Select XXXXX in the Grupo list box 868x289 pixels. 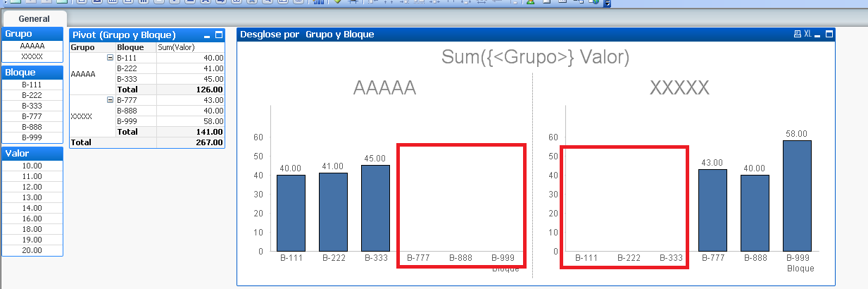click(x=32, y=56)
